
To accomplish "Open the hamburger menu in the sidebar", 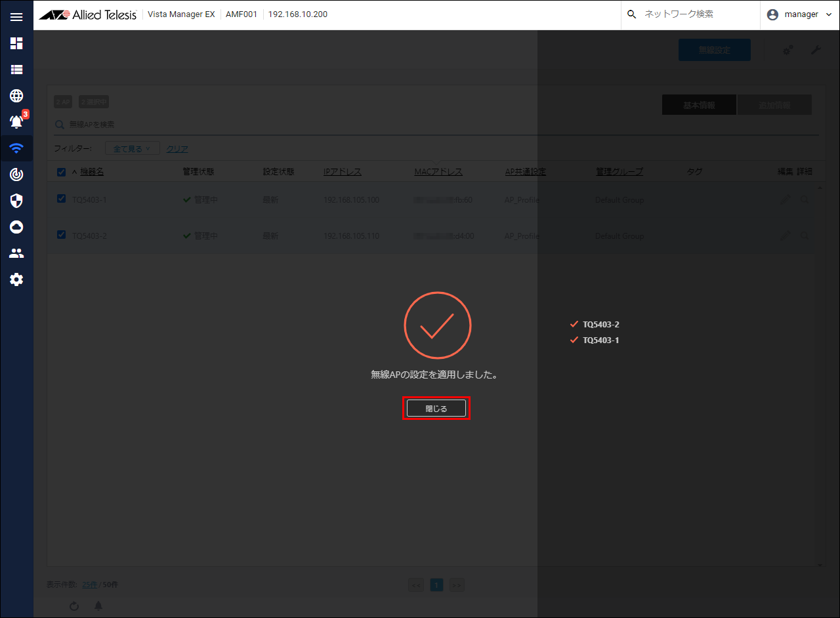I will point(16,17).
